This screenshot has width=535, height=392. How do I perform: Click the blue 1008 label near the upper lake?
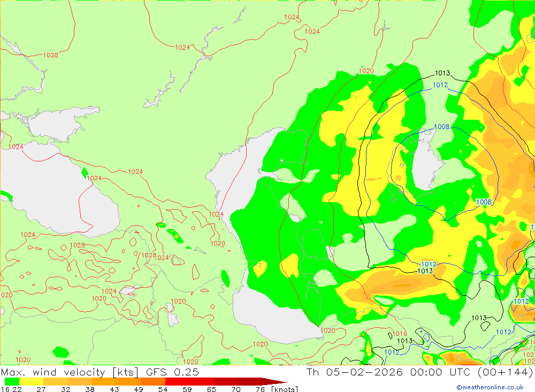[441, 127]
